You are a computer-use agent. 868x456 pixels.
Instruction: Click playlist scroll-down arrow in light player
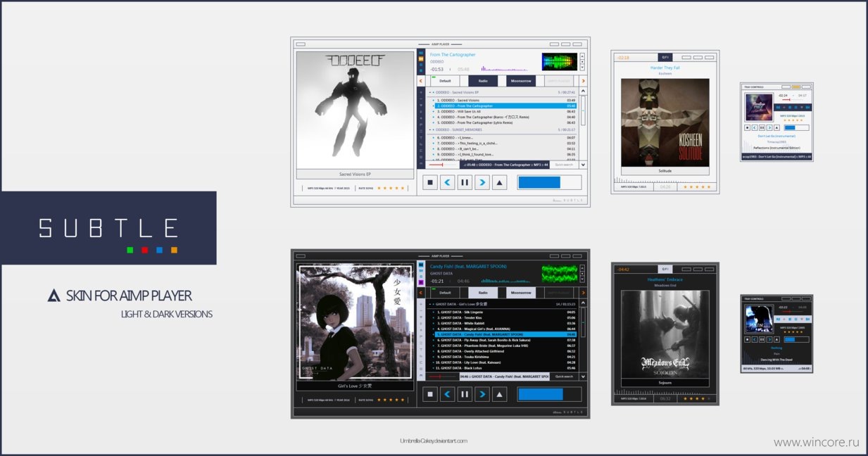pos(583,165)
